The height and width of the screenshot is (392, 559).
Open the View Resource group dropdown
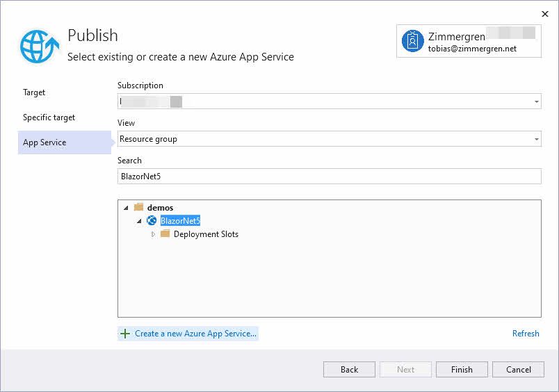(x=536, y=139)
